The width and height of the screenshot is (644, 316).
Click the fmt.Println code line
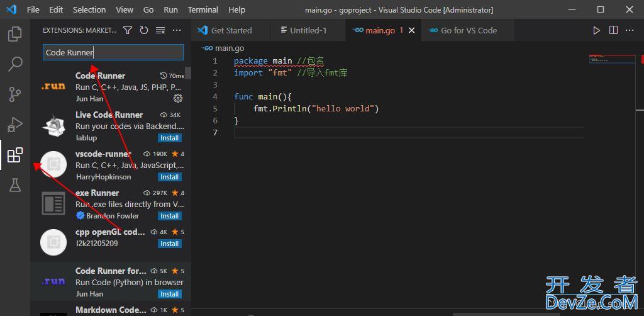[x=316, y=109]
